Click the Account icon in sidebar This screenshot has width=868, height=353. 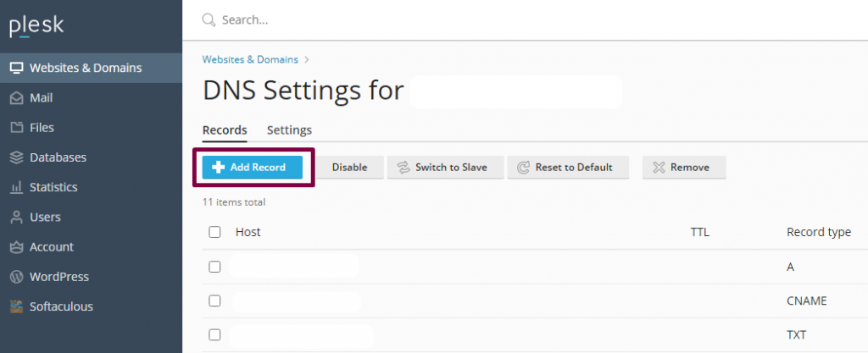pyautogui.click(x=16, y=247)
